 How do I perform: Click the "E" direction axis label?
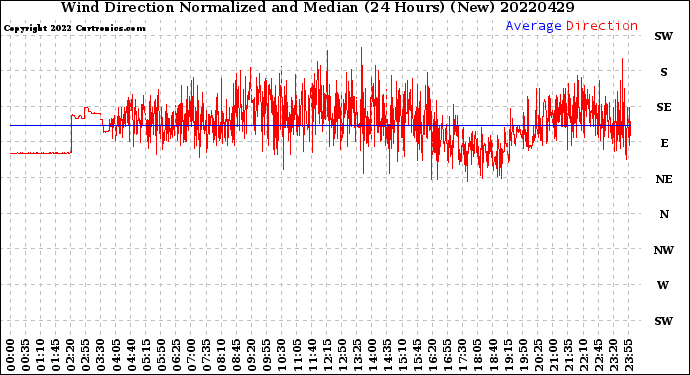coord(664,143)
